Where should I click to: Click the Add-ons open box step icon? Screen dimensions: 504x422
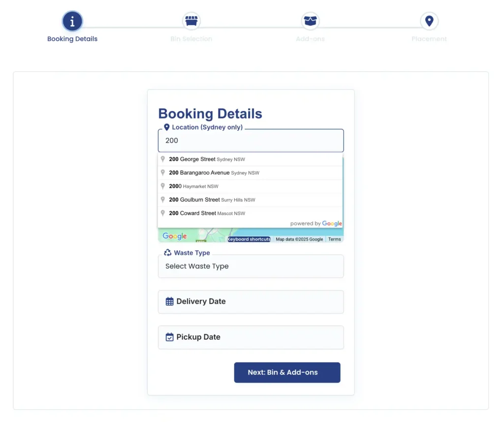[310, 21]
